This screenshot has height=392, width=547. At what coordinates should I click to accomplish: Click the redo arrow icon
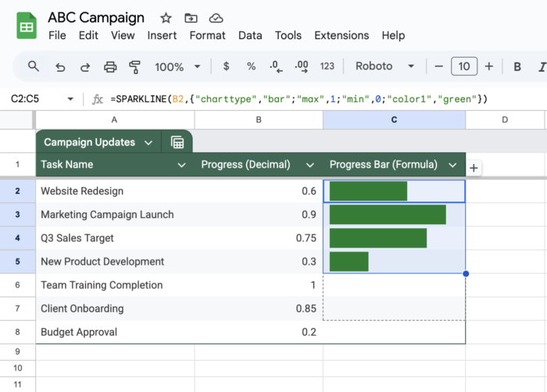tap(85, 66)
